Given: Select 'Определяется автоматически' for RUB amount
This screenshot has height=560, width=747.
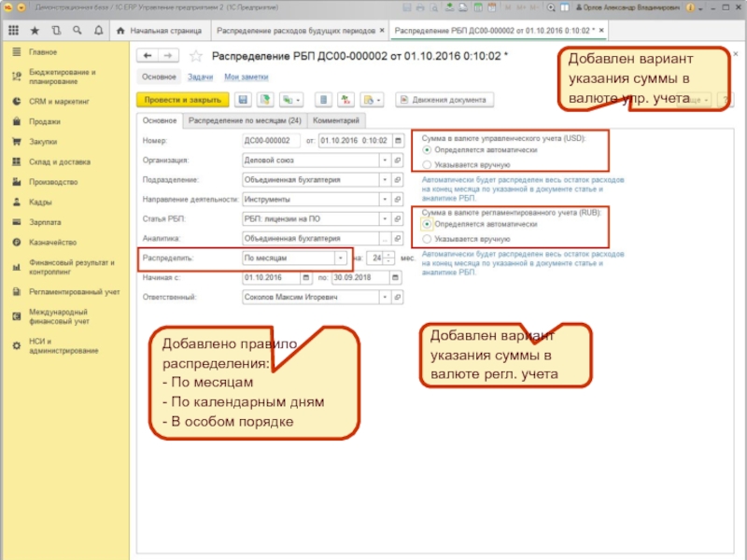Looking at the screenshot, I should (x=427, y=224).
